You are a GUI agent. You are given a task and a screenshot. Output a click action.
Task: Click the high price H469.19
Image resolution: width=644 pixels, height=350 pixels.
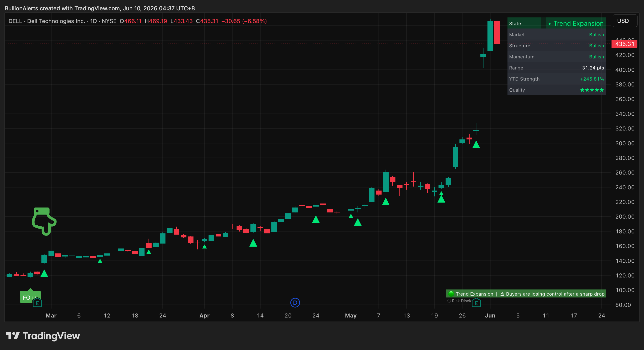pos(156,21)
